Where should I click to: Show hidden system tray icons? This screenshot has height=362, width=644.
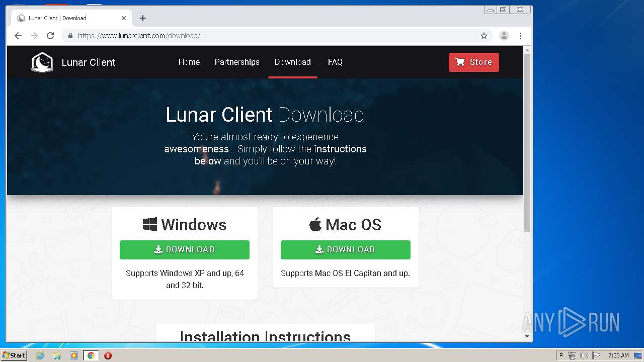(561, 355)
